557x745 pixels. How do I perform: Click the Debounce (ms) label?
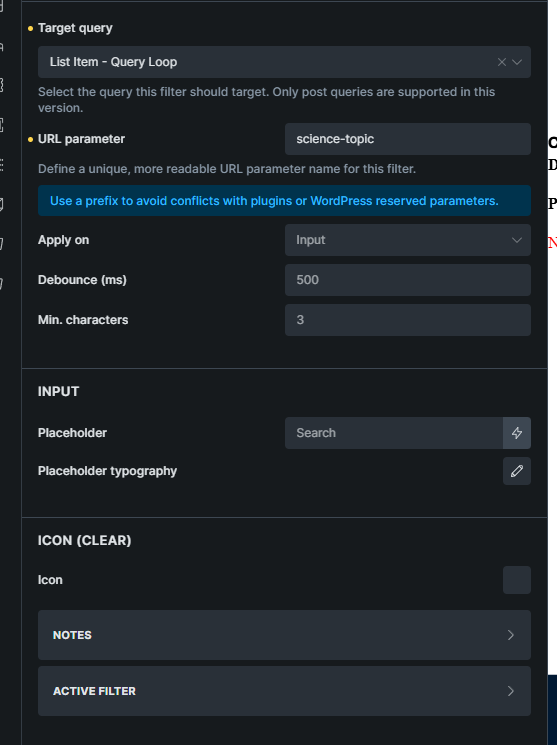click(x=82, y=280)
